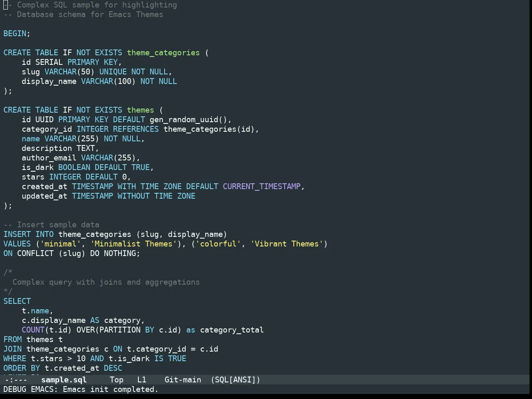Click the WHERE keyword

tap(15, 359)
